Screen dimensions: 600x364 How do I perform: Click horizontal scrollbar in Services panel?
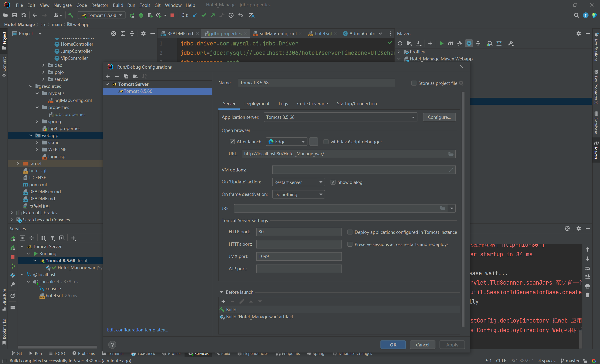tap(57, 347)
